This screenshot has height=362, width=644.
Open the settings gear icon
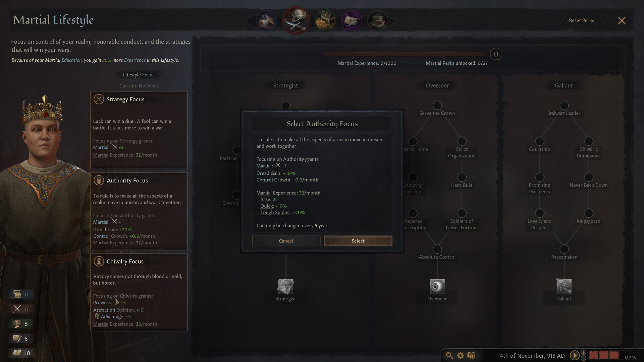click(x=461, y=356)
